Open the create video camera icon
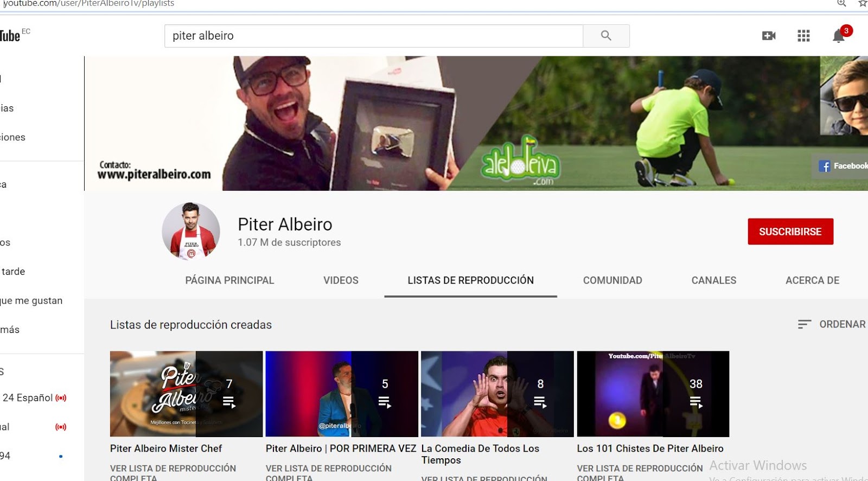 pyautogui.click(x=769, y=36)
